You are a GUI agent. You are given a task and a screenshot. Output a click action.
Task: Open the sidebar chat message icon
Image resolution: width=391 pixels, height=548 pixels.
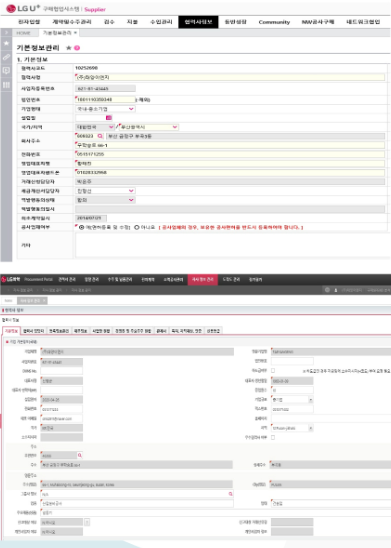pyautogui.click(x=6, y=71)
